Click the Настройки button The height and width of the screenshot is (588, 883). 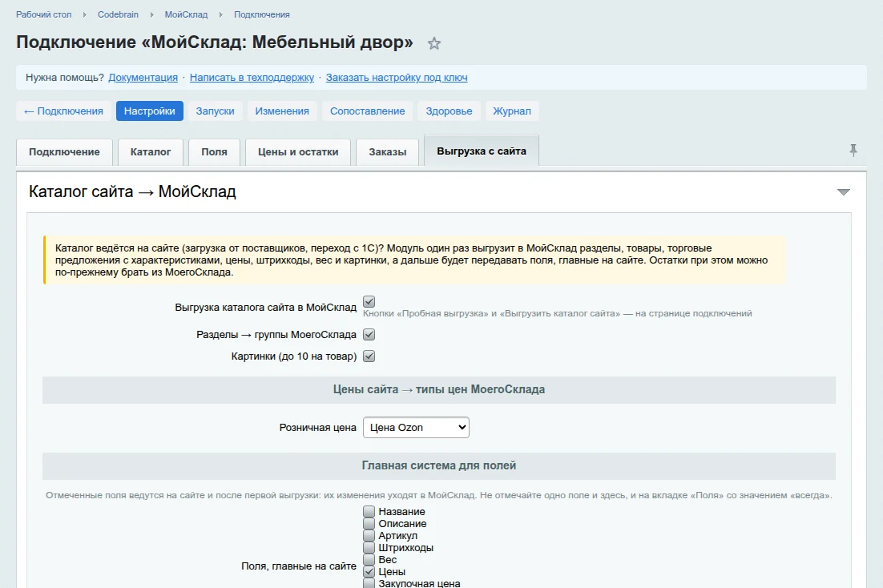pyautogui.click(x=149, y=111)
